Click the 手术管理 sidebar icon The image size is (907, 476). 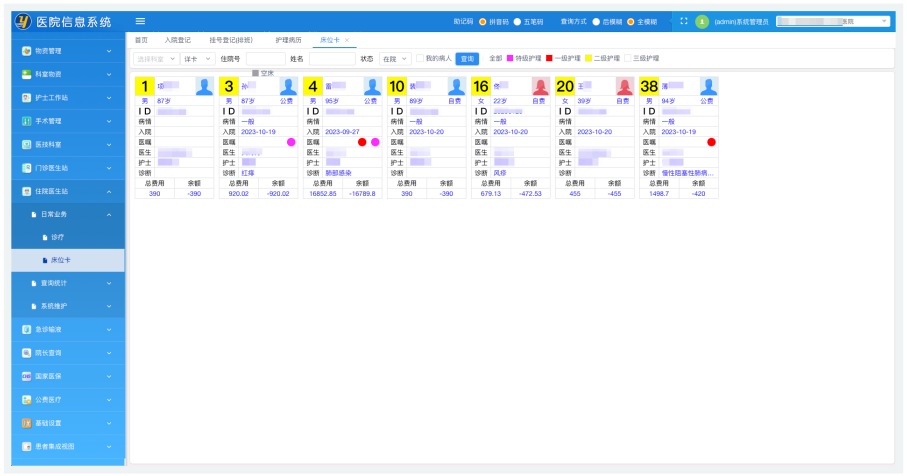27,121
